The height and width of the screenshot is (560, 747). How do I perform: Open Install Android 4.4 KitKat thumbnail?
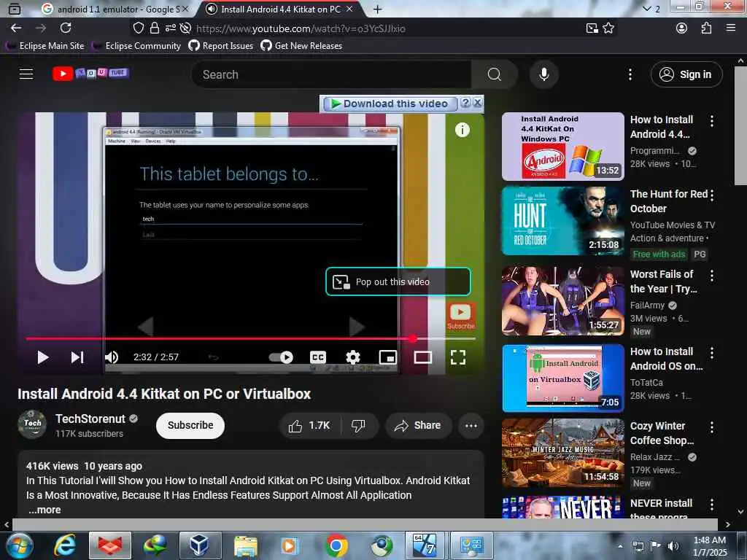[x=562, y=147]
